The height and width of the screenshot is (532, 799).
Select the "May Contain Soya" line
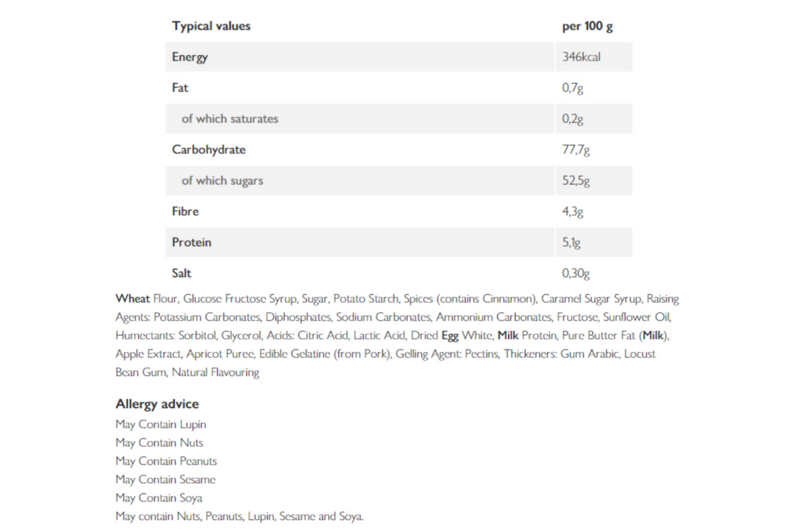click(x=159, y=498)
